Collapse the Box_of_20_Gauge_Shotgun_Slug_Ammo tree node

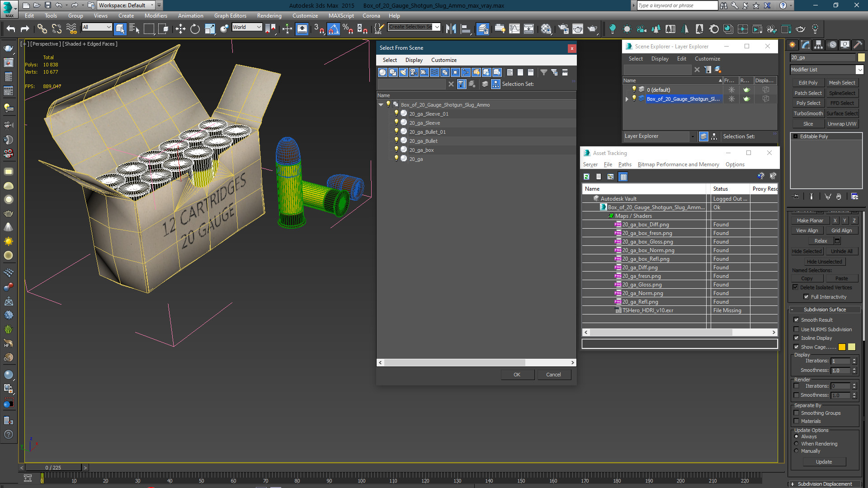pos(381,105)
